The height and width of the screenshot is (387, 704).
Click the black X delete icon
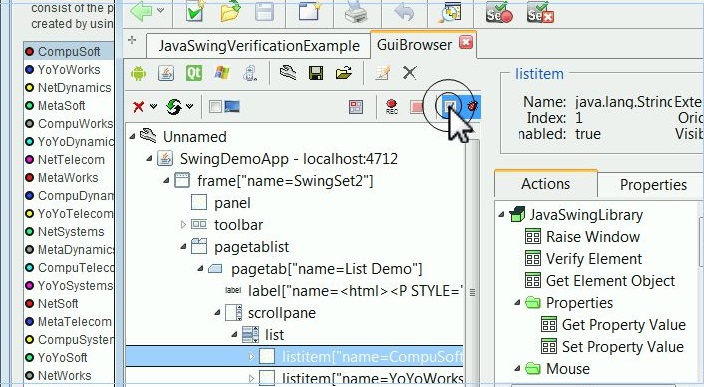(x=409, y=73)
